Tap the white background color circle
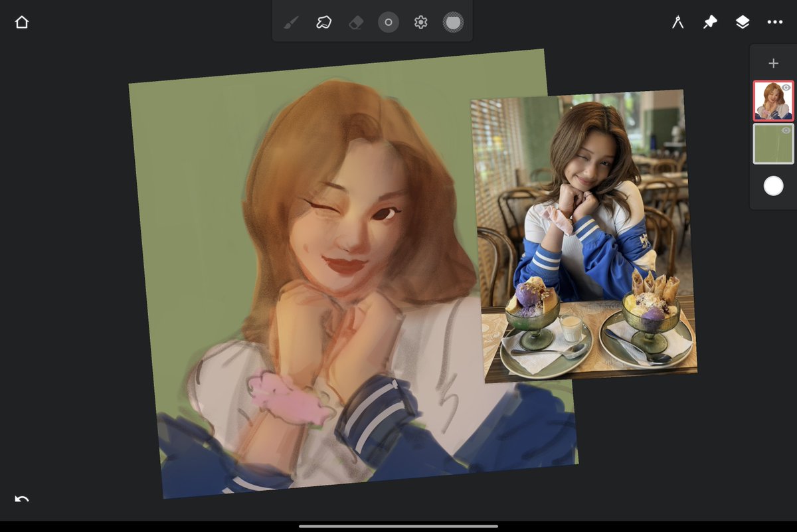The image size is (797, 532). pos(773,186)
